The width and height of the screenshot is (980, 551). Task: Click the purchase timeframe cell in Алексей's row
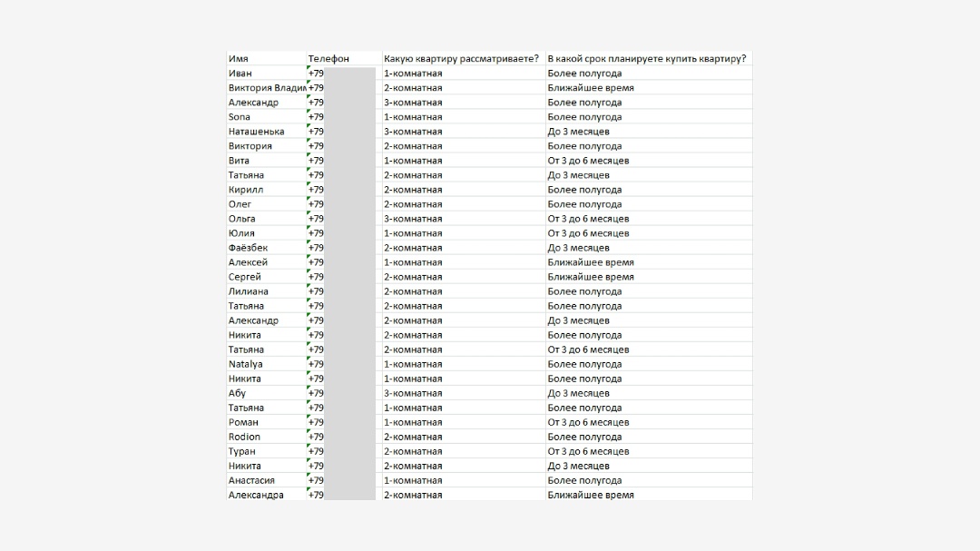point(649,262)
